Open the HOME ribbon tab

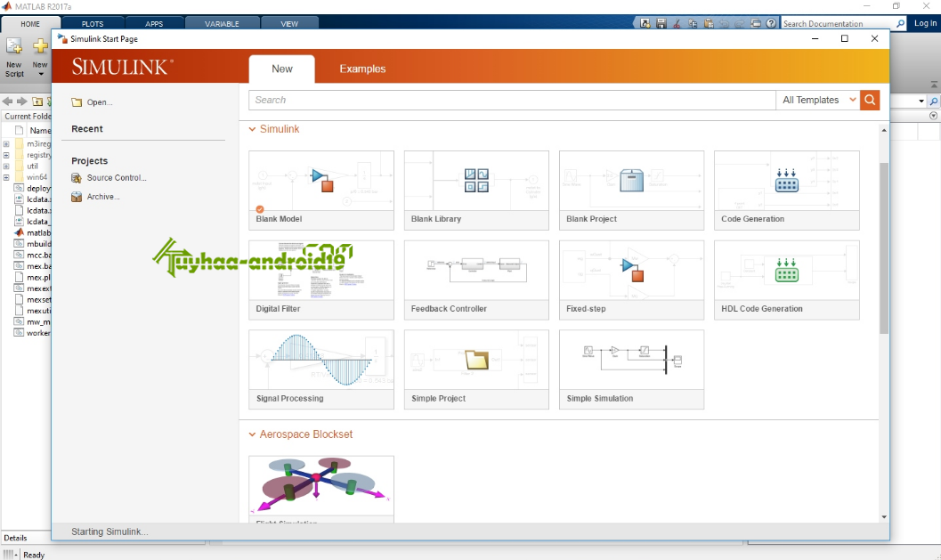[x=30, y=24]
